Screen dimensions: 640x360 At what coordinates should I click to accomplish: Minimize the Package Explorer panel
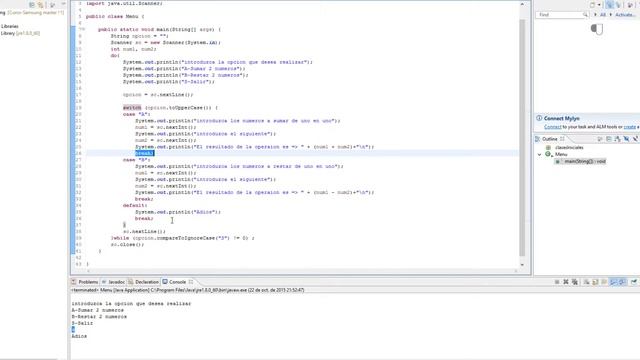point(63,4)
